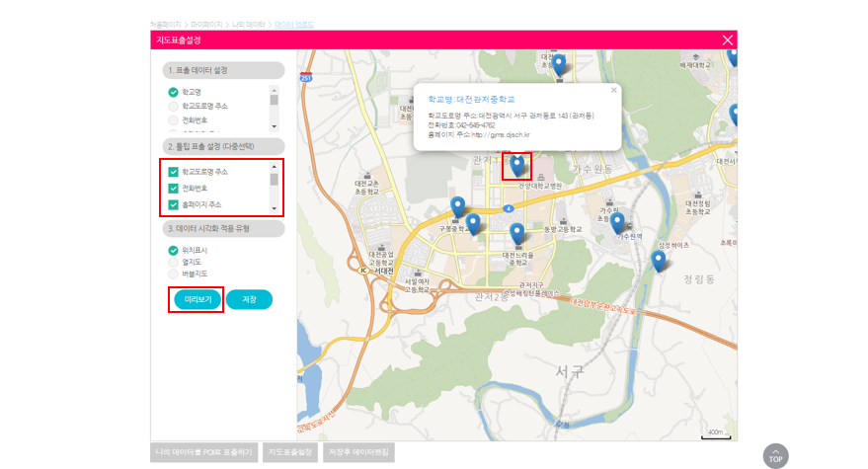868x469 pixels.
Task: Open 데이터 업로드 breadcrumb link
Action: click(x=294, y=25)
